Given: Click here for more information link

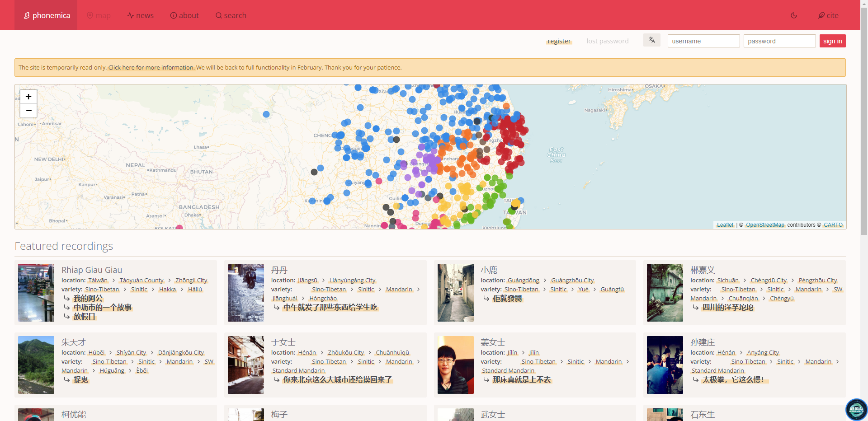Looking at the screenshot, I should pyautogui.click(x=151, y=68).
